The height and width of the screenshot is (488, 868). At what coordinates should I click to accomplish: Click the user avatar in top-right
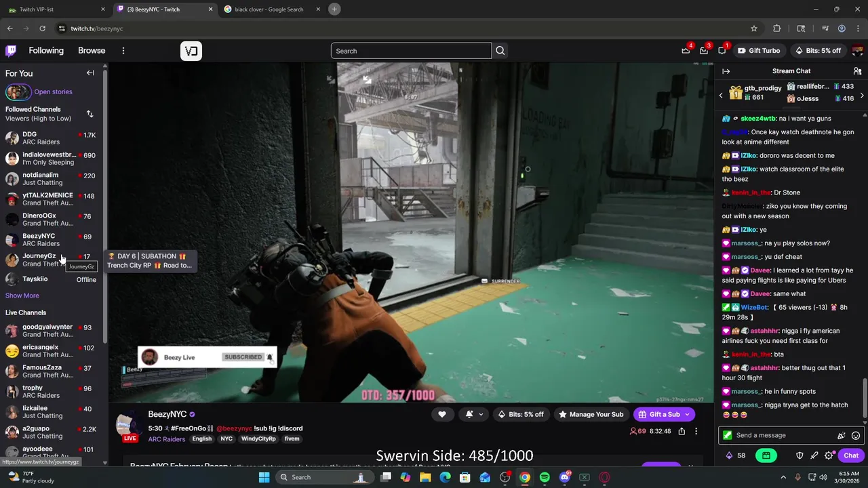tap(857, 51)
